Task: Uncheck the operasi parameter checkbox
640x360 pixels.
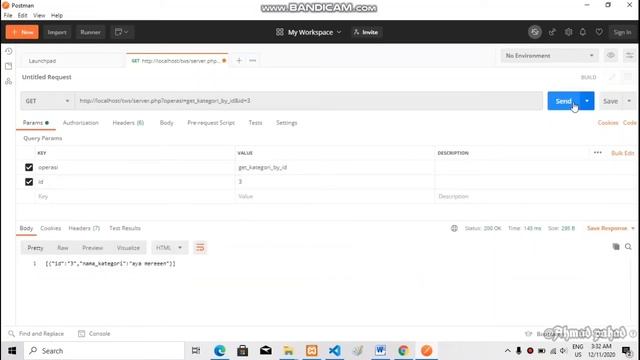Action: click(x=29, y=167)
